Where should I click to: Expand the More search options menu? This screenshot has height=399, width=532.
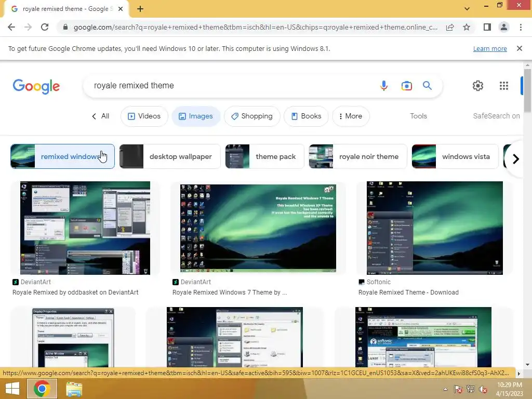tap(351, 116)
